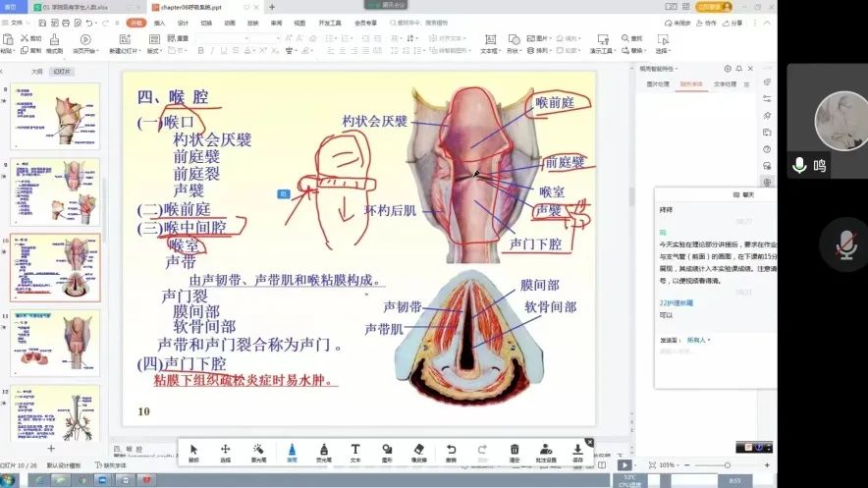
Task: Click the New Slide icon
Action: (x=125, y=39)
